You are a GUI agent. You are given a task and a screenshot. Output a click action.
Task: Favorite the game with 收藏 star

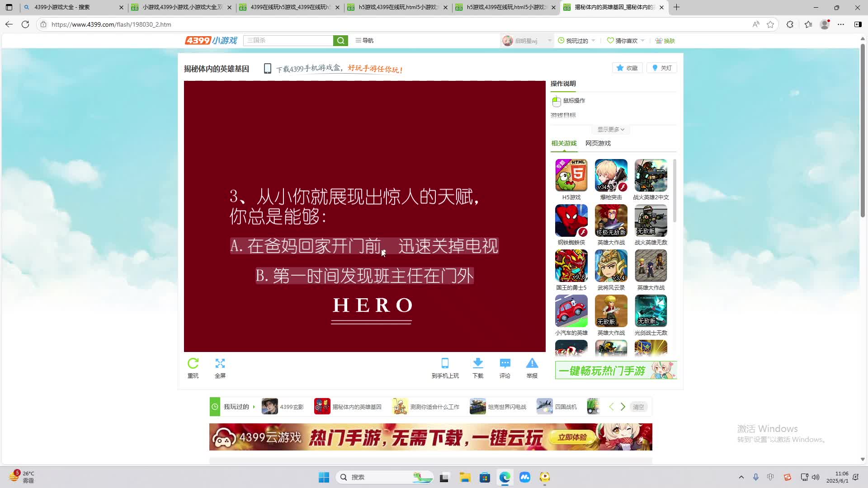(x=627, y=68)
